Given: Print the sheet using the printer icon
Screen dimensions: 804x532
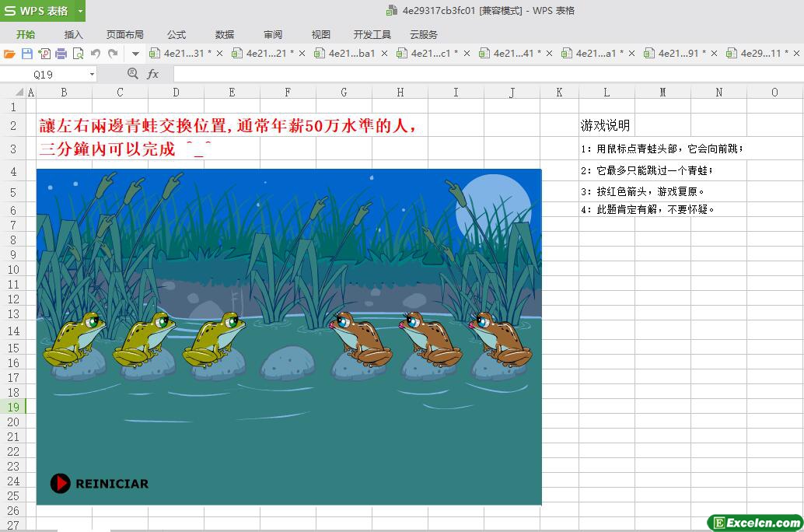Looking at the screenshot, I should click(x=61, y=54).
